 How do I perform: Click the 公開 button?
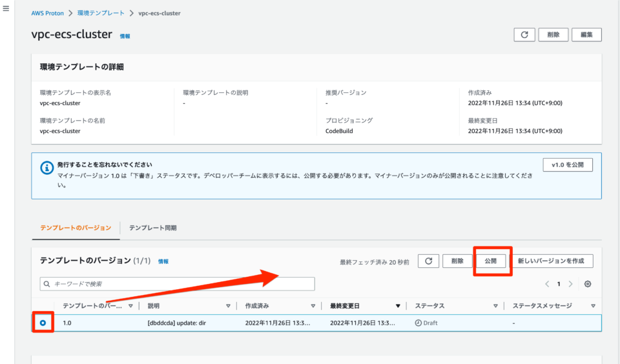491,261
